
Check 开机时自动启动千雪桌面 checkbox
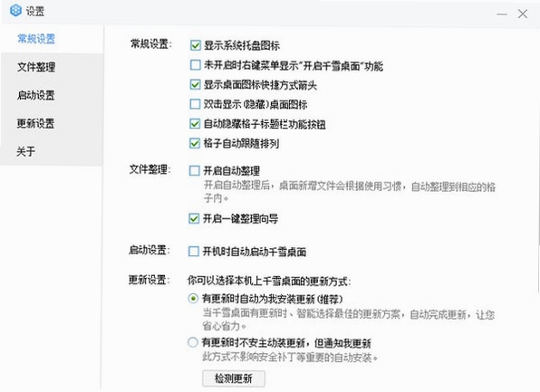click(x=194, y=252)
